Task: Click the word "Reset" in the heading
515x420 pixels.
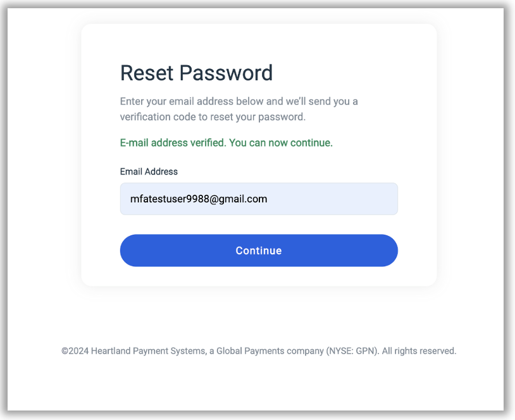Action: point(147,73)
